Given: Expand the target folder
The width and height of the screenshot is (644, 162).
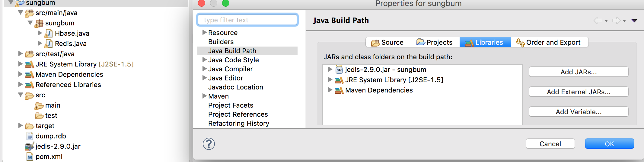Looking at the screenshot, I should [20, 125].
